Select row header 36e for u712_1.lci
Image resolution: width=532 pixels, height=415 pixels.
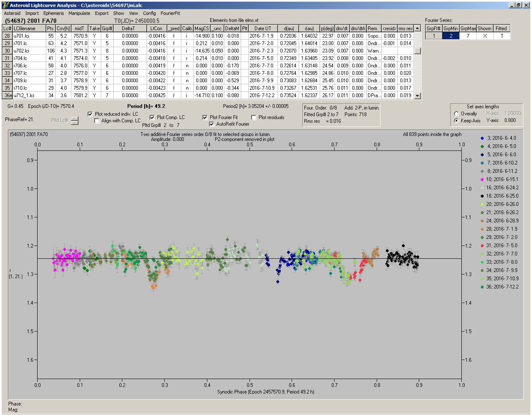pos(7,95)
